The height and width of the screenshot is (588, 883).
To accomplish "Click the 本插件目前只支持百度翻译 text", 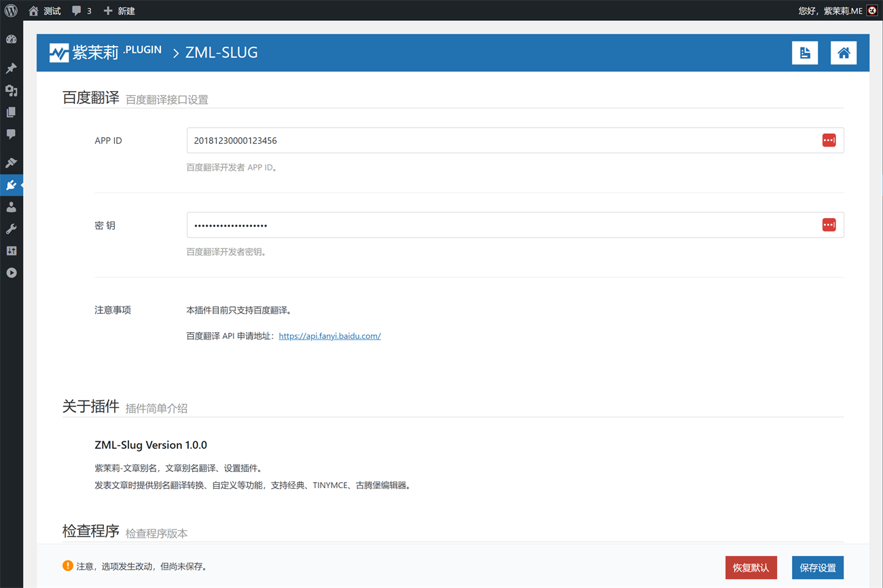I will click(x=239, y=310).
